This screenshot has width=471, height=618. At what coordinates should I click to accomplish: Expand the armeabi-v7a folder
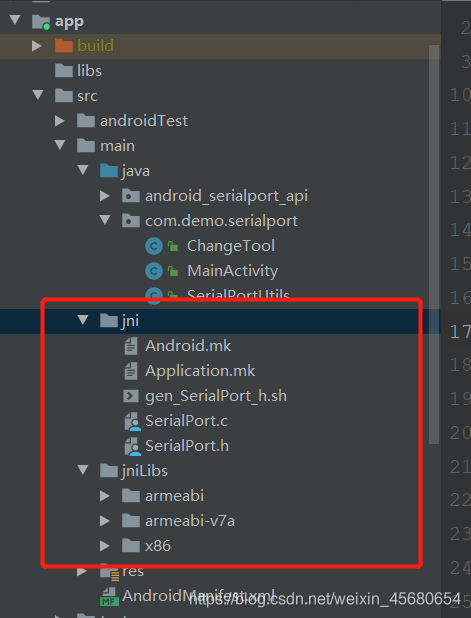click(104, 521)
